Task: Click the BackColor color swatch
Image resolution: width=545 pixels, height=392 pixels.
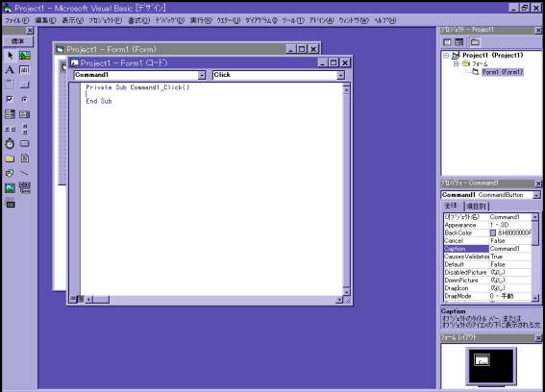Action: tap(493, 233)
